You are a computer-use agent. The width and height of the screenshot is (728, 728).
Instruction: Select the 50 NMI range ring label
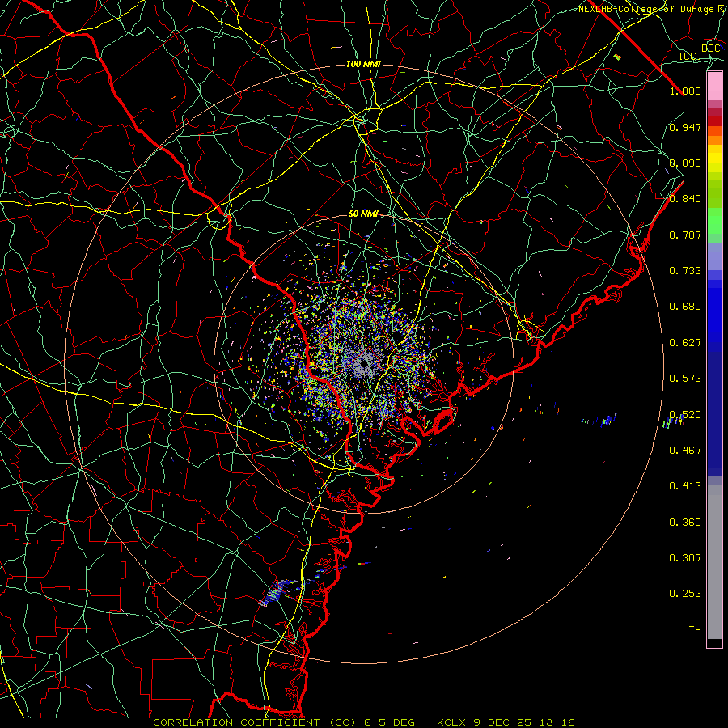(x=363, y=214)
